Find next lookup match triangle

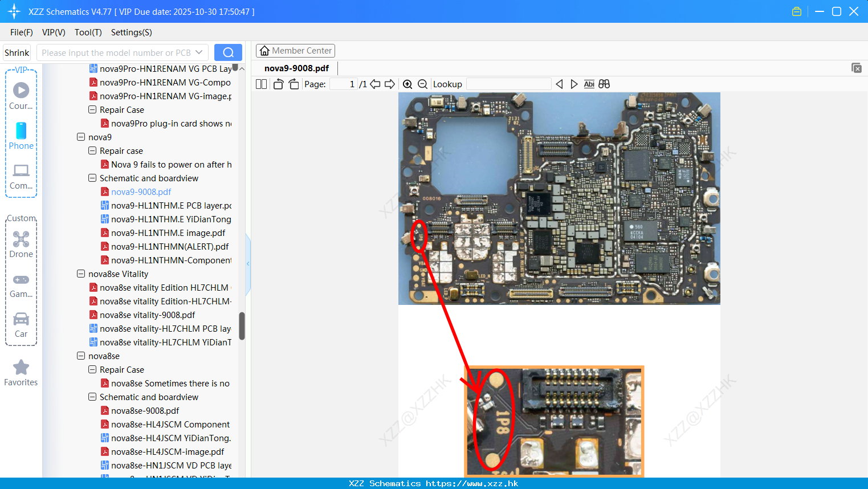tap(574, 84)
